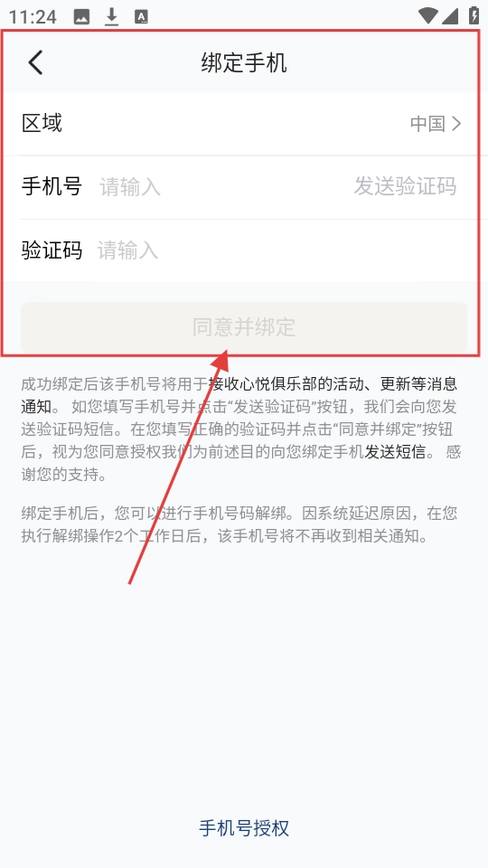
Task: Tap the 同意并绑定 button
Action: 244,327
